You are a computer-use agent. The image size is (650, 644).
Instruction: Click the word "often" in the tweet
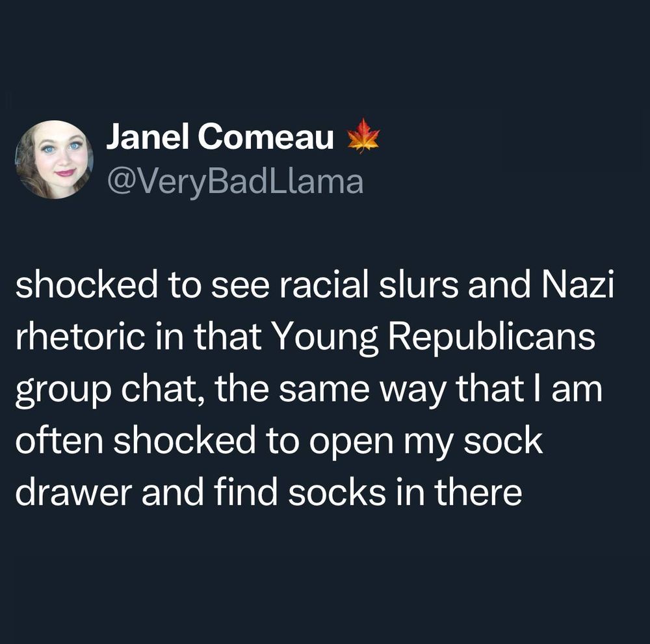(x=59, y=441)
